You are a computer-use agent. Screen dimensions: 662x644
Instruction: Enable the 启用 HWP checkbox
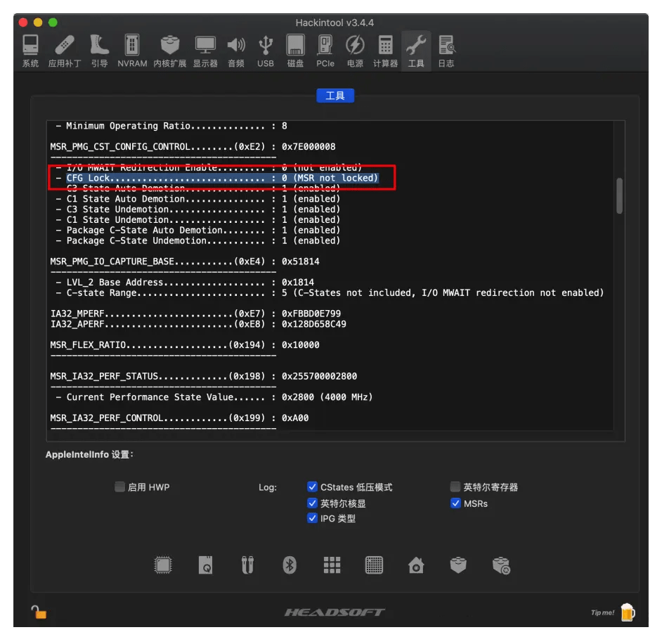pos(119,487)
